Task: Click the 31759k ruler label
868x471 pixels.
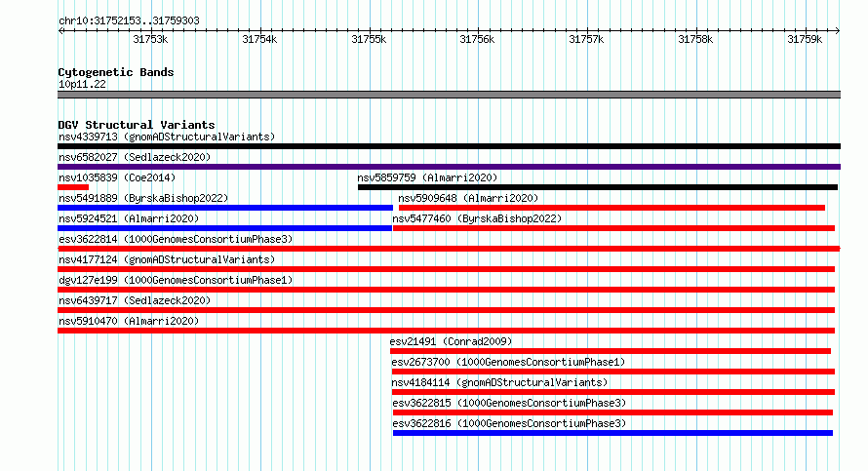Action: tap(805, 39)
